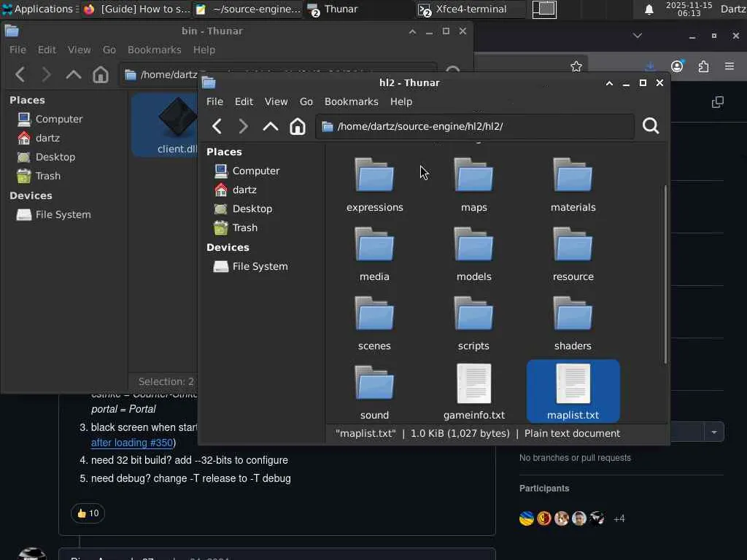Click the notification bell in system panel
The image size is (747, 560).
649,9
